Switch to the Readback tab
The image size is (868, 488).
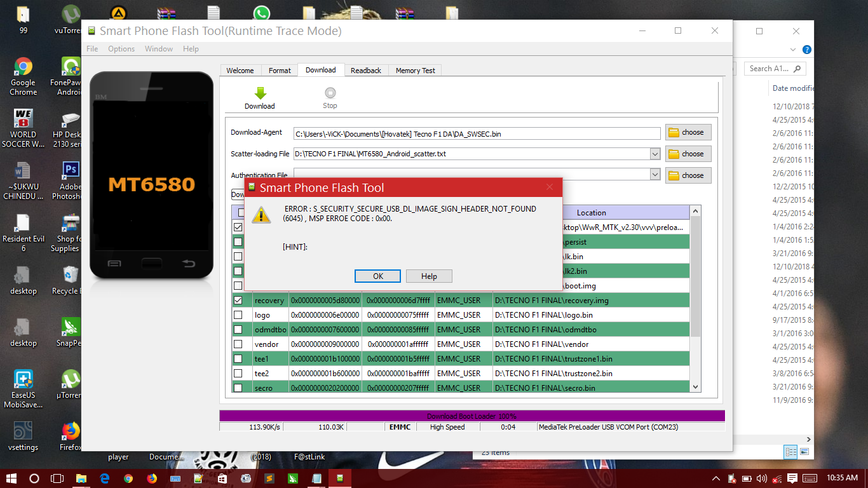[x=366, y=71]
